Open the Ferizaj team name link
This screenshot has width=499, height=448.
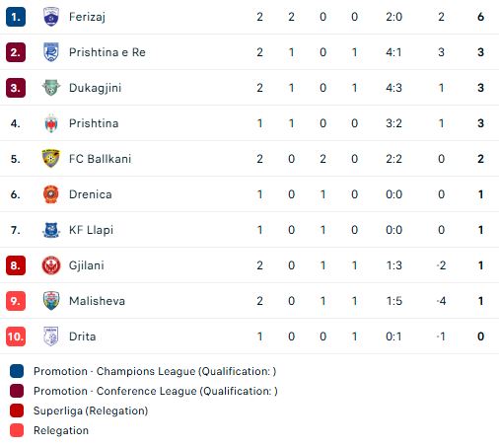[87, 17]
